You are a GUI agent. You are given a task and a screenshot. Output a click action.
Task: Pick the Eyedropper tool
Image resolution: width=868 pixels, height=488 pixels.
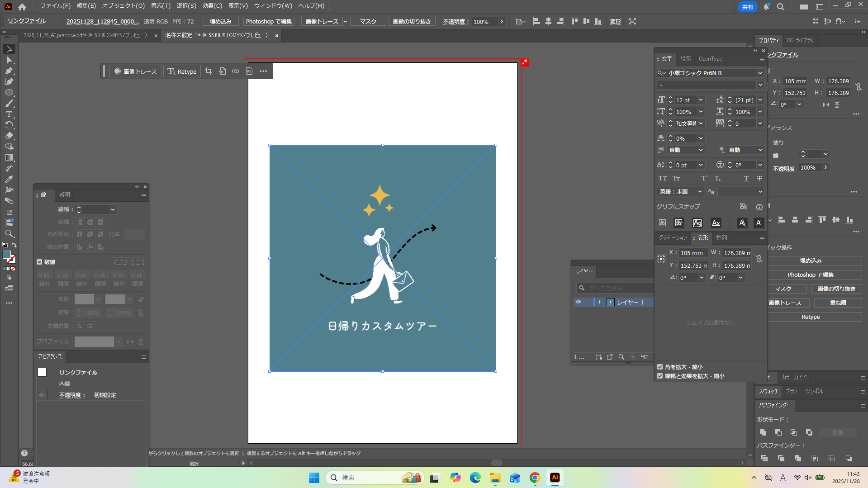[9, 179]
